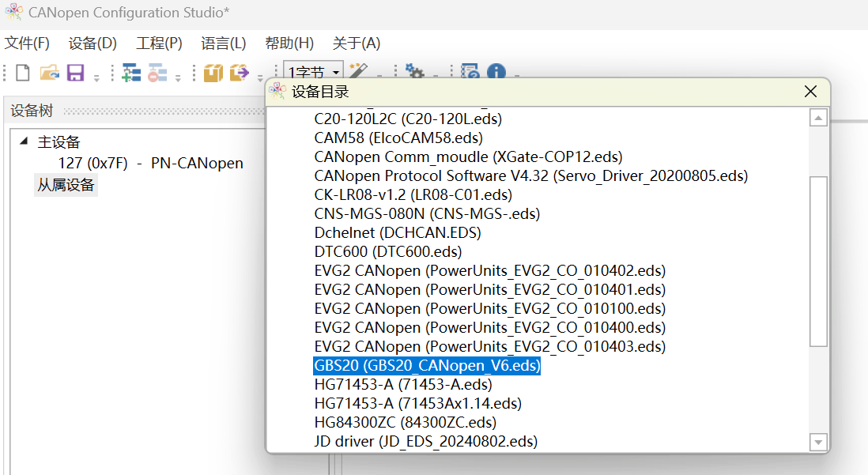Select Dchelnet (DCHCAN.EDS) entry
The width and height of the screenshot is (868, 475).
[x=398, y=232]
